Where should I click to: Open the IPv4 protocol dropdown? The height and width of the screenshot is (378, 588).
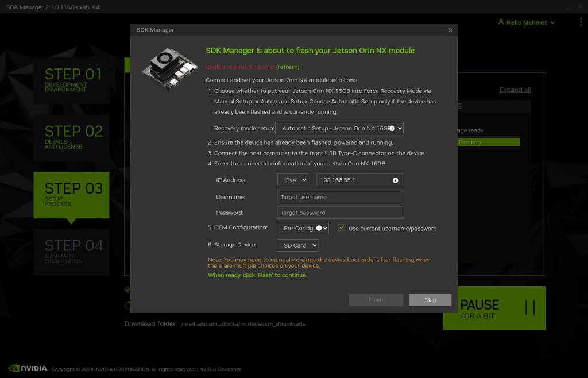292,180
